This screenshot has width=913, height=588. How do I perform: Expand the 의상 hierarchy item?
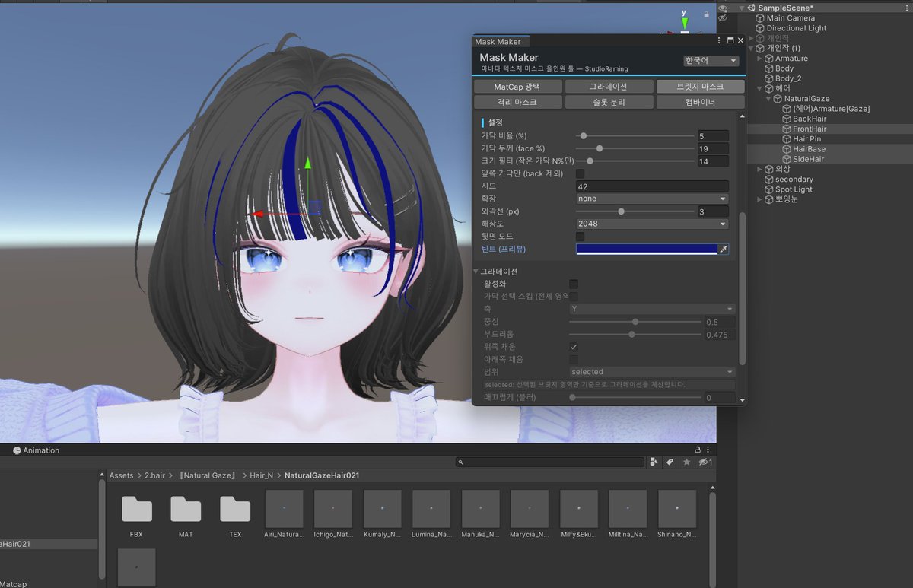click(759, 170)
